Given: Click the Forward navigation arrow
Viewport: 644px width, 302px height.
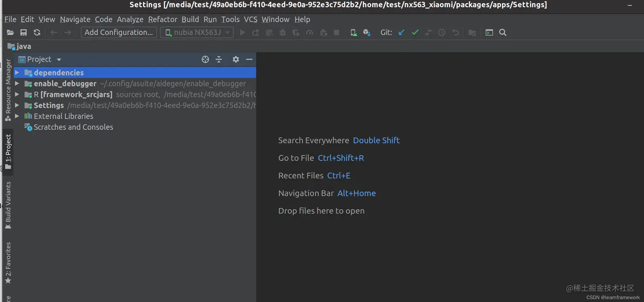Looking at the screenshot, I should 67,32.
